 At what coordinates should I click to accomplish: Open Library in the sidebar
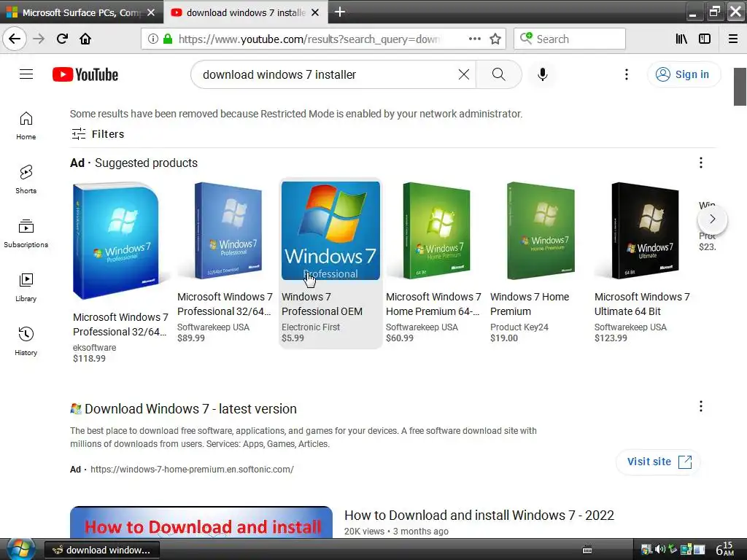tap(26, 287)
